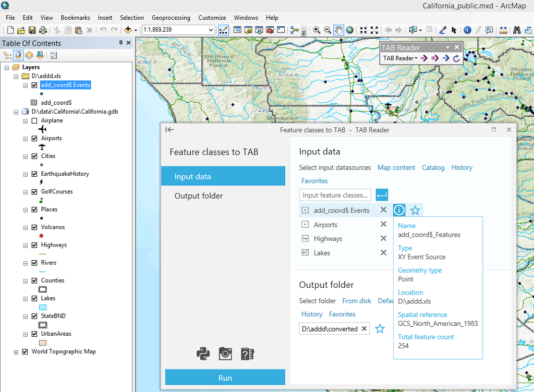534x392 pixels.
Task: Remove Lakes from input list
Action: [383, 252]
